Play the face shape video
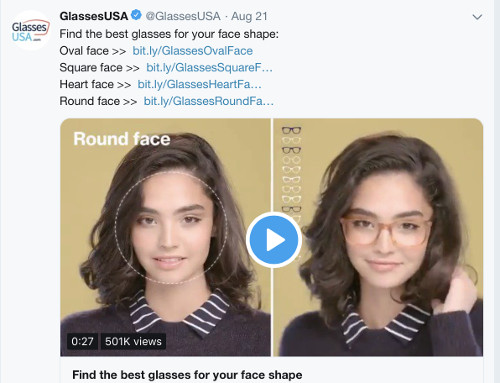 (274, 240)
